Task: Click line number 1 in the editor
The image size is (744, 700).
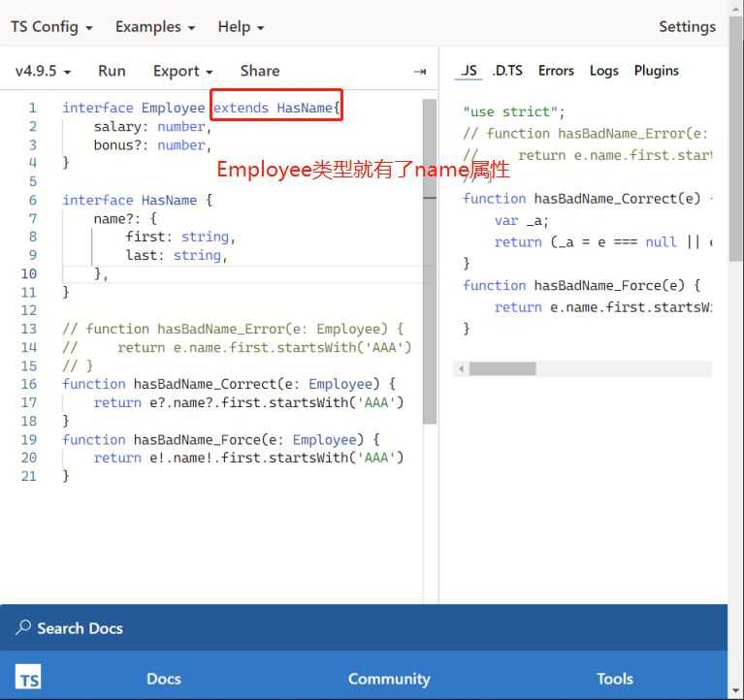Action: tap(32, 109)
